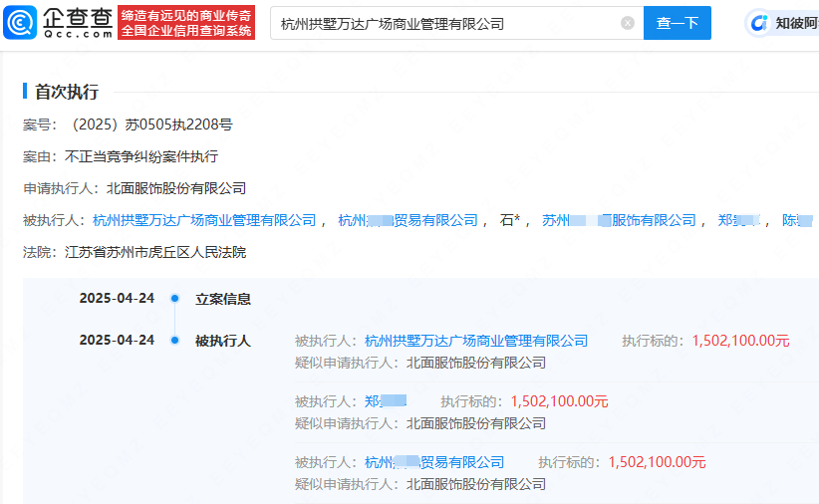Open the masked 陈 person link
This screenshot has height=504, width=819.
pos(797,220)
